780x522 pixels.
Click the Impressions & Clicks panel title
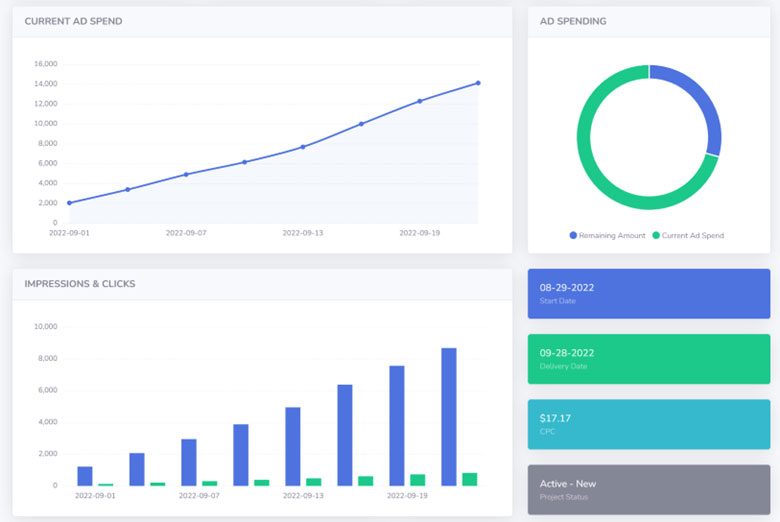pos(80,284)
